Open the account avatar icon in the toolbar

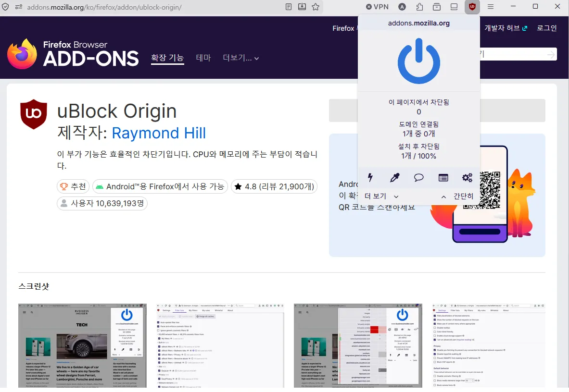[402, 7]
